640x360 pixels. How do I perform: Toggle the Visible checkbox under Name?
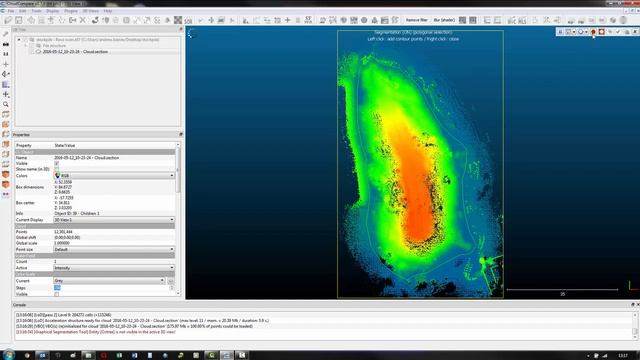pyautogui.click(x=57, y=163)
